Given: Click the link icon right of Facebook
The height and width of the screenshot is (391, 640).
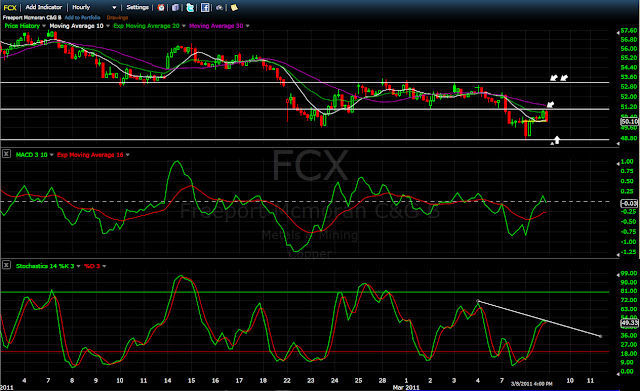Looking at the screenshot, I should pos(220,7).
